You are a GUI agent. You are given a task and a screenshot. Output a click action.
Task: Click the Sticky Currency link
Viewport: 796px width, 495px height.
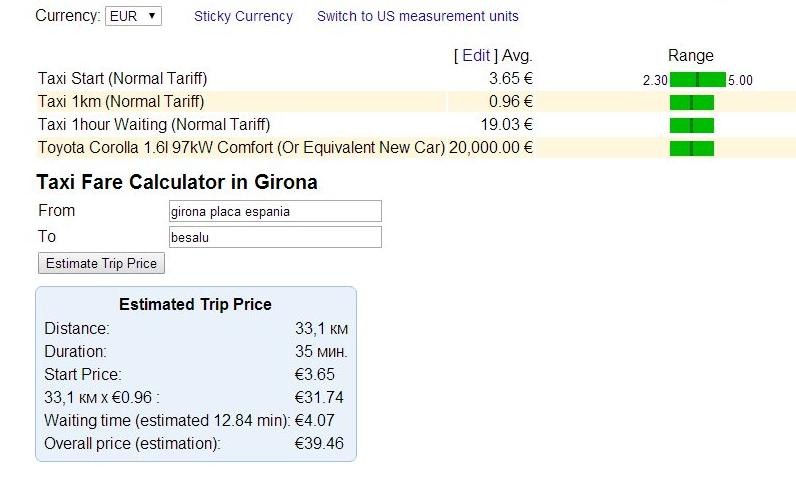[243, 16]
